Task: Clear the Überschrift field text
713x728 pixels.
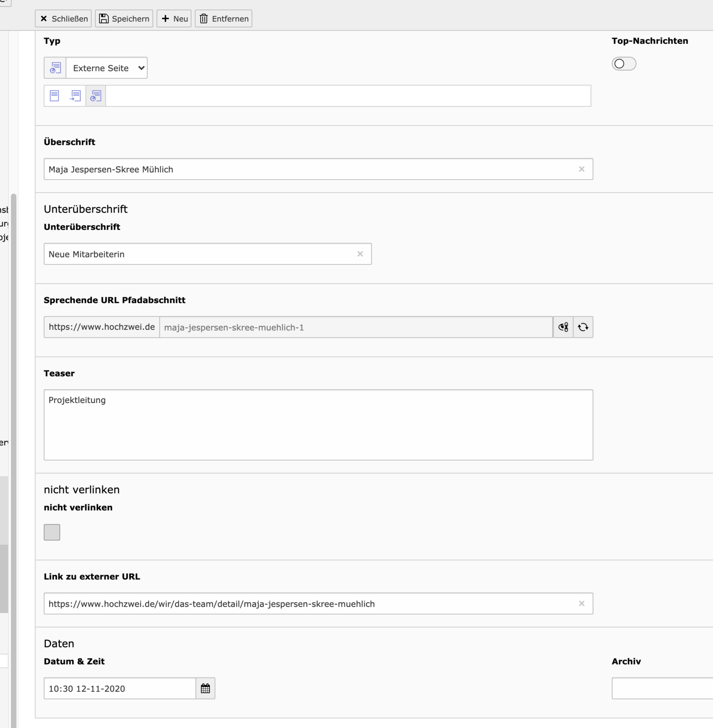Action: tap(582, 169)
